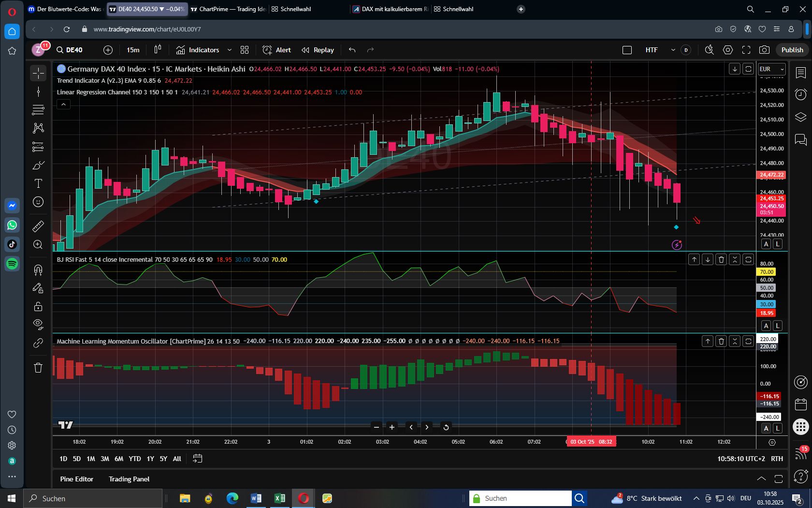Toggle magnet mode in the left toolbar
The image size is (812, 508).
coord(38,269)
